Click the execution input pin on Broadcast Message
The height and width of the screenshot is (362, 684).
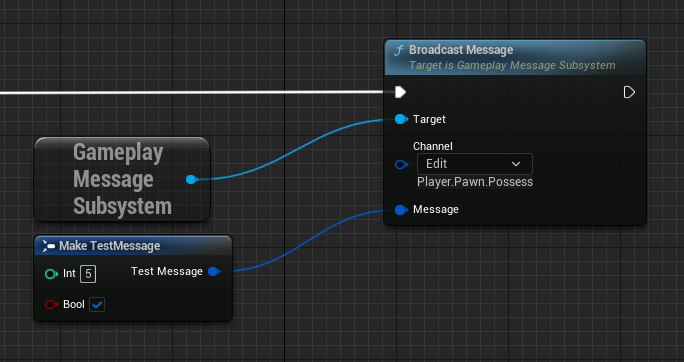point(400,92)
